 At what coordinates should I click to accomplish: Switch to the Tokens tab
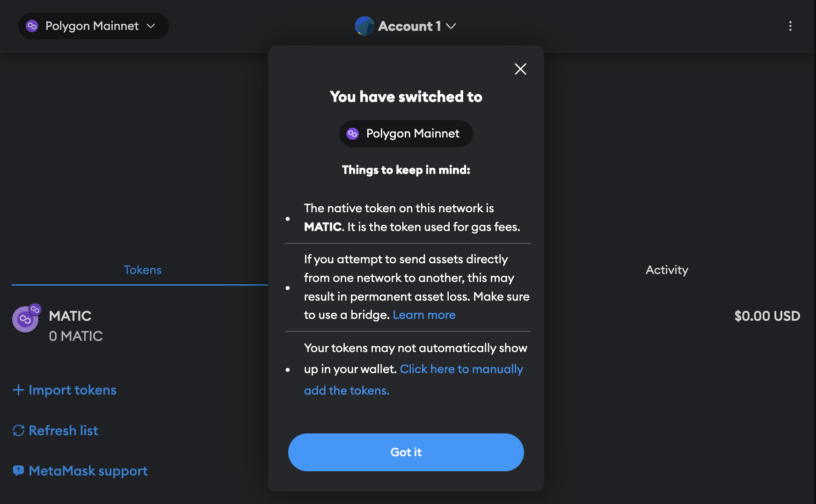(x=142, y=270)
